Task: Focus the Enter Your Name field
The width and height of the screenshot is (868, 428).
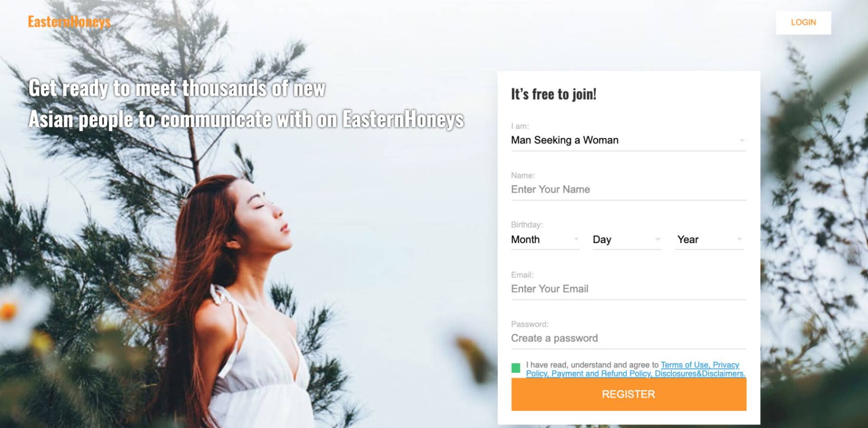Action: pyautogui.click(x=629, y=190)
